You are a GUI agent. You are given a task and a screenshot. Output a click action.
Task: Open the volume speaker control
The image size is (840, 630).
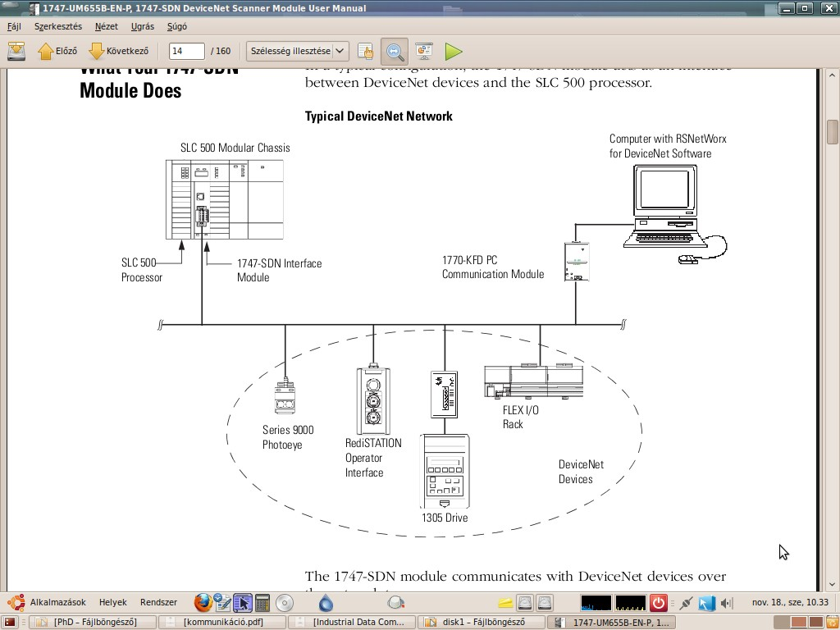tap(726, 603)
